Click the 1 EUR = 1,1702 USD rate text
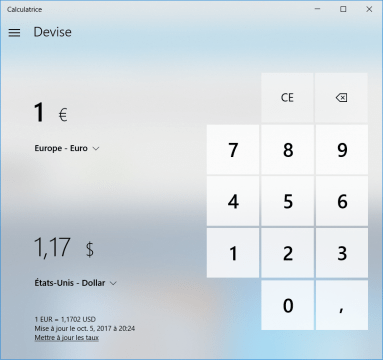383x360 pixels. coord(65,319)
